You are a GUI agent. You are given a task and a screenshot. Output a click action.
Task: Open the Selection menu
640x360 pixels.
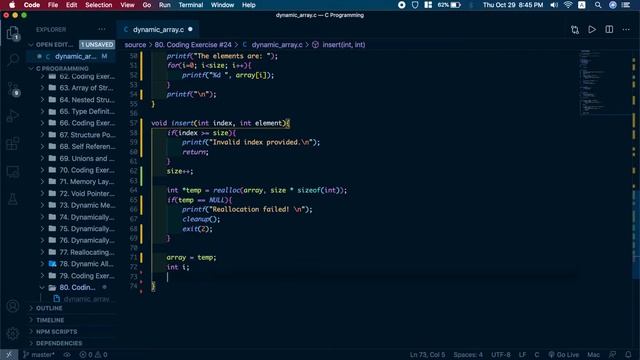click(98, 5)
